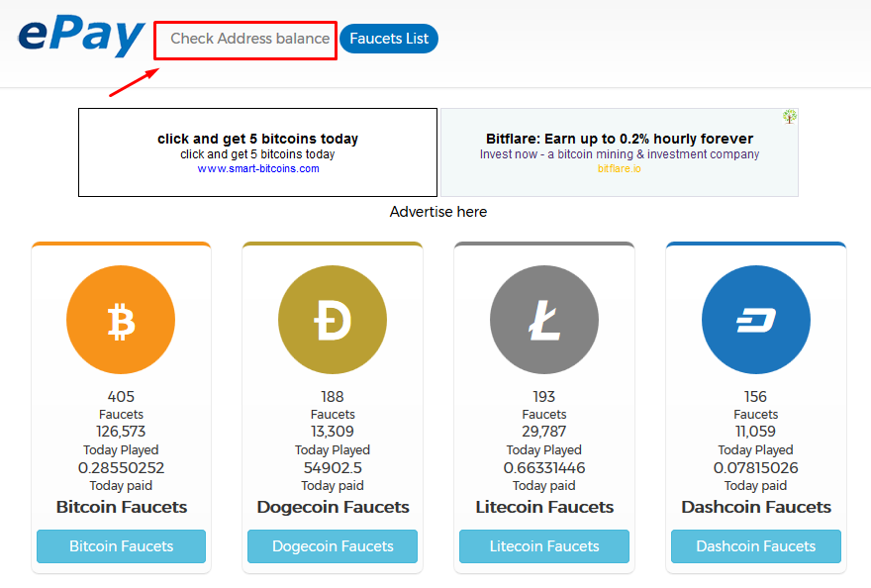The width and height of the screenshot is (871, 588).
Task: Click the Litecoin Faucets card heading
Action: (x=544, y=507)
